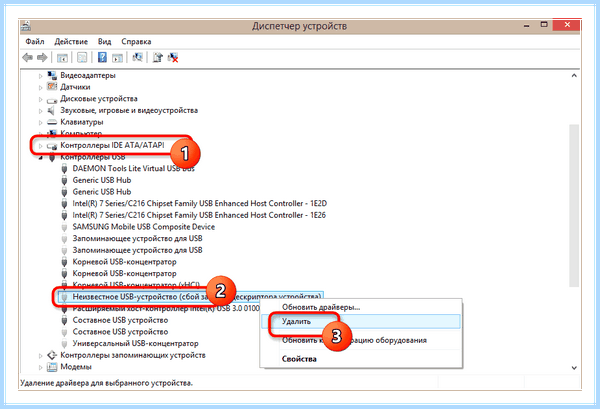Screen dimensions: 600x409
Task: Click the blue question-mark Help toolbar icon
Action: point(102,57)
